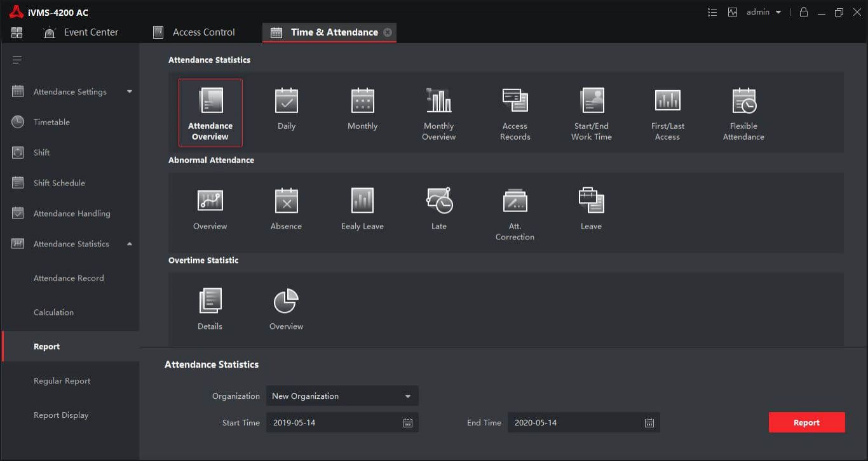The image size is (868, 461).
Task: Open the Attendance Overview report icon
Action: coord(210,101)
